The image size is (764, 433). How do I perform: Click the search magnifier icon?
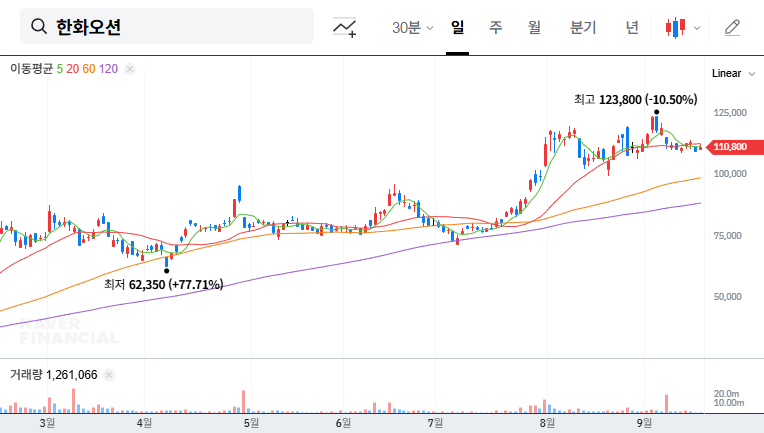tap(39, 26)
